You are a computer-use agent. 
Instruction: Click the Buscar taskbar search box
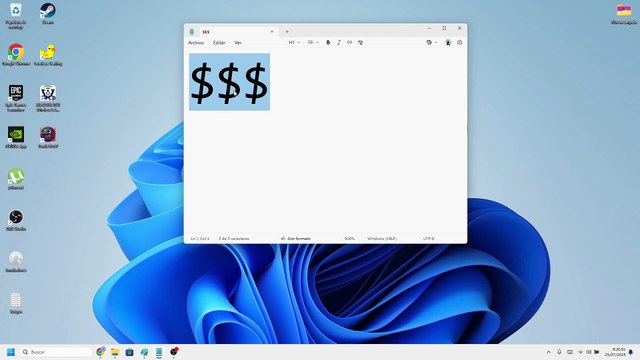[x=56, y=352]
